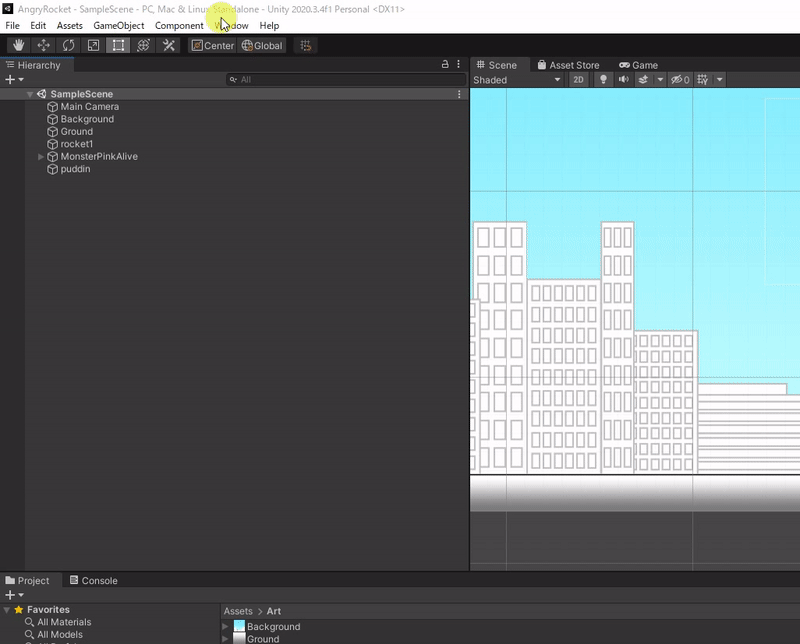Viewport: 800px width, 644px height.
Task: Toggle 2D view mode in Scene
Action: 578,80
